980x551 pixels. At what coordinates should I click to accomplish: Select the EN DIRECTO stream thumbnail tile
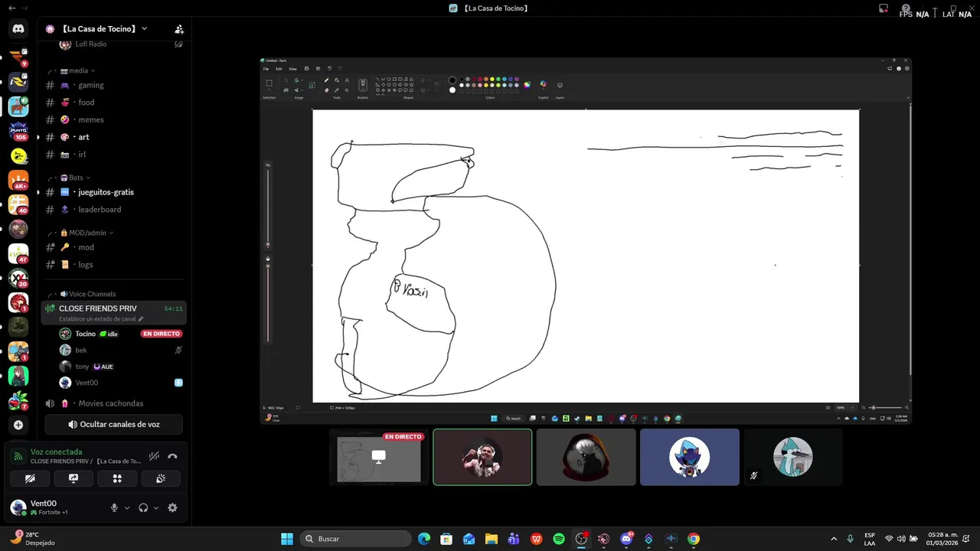point(378,457)
